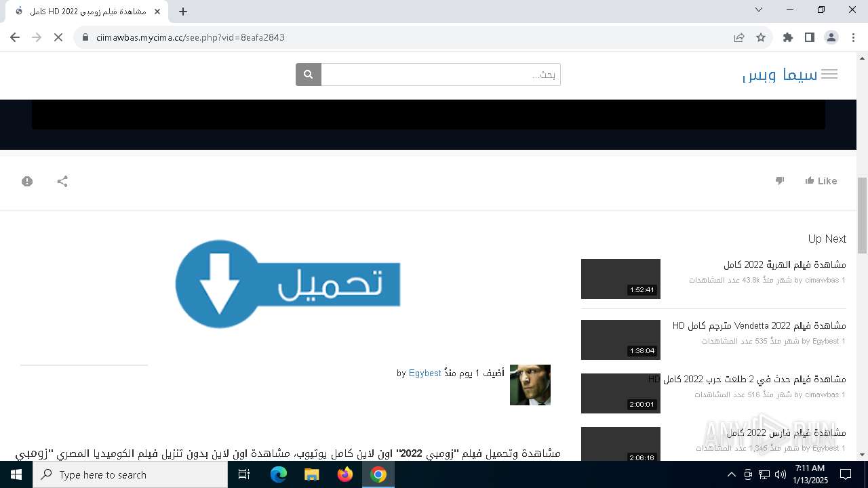Screen dimensions: 868x488
Task: Click the black video player area
Action: 429,114
